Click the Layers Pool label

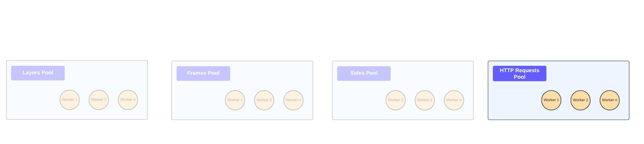pos(38,73)
